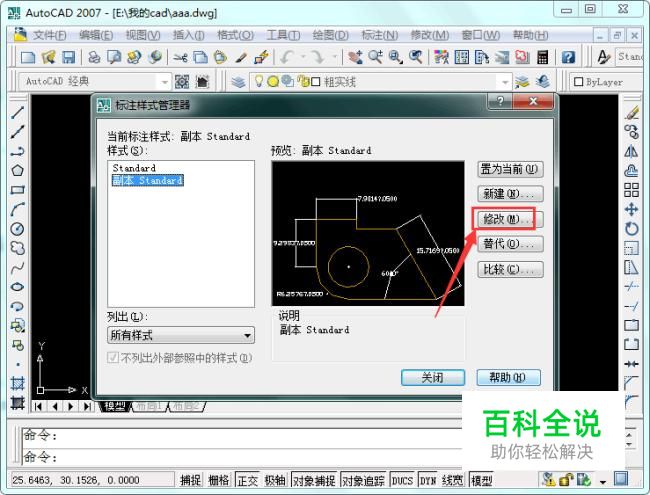Click the Plot (print) icon

(x=95, y=57)
